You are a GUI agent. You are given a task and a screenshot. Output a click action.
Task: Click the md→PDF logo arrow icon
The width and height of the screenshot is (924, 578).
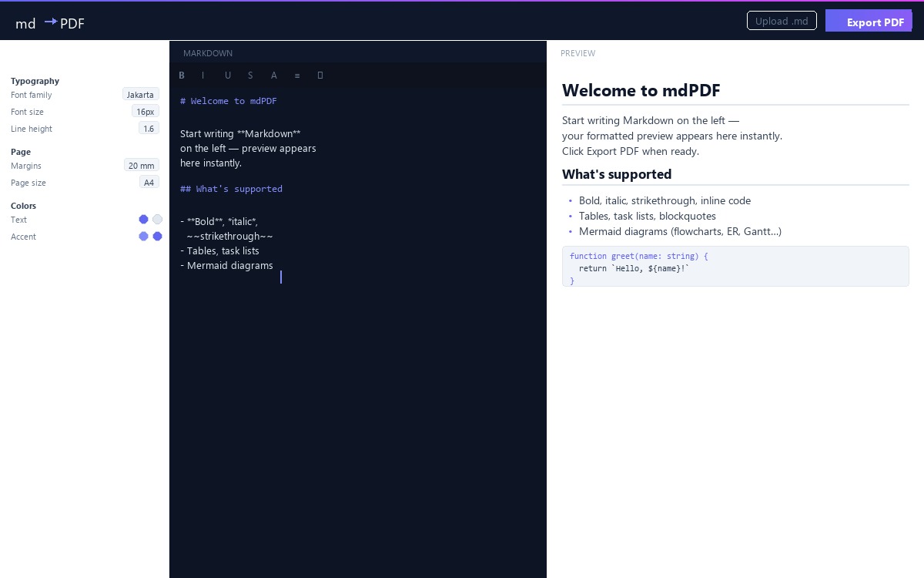[51, 22]
